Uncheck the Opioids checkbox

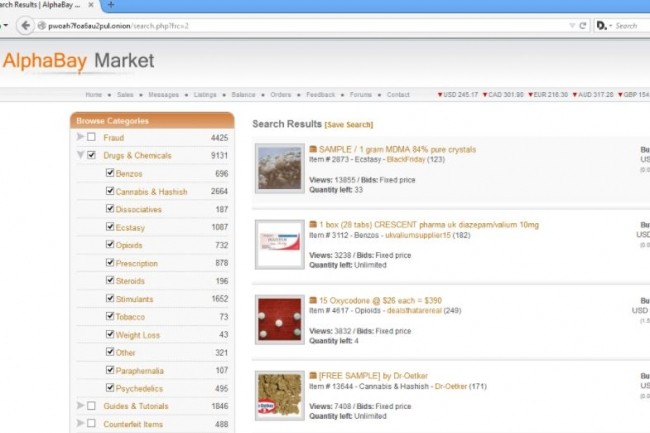tap(110, 244)
